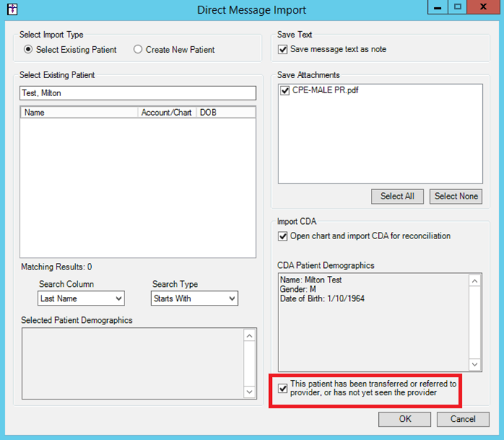Select the Existing Patient radio button

(28, 50)
